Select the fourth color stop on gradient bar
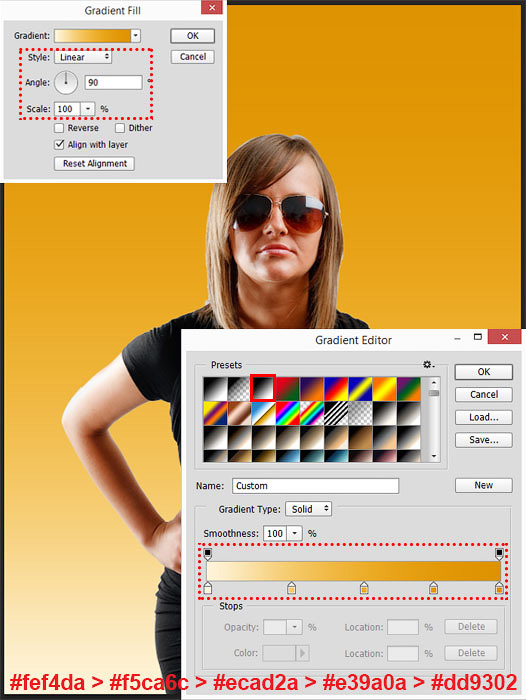 433,588
